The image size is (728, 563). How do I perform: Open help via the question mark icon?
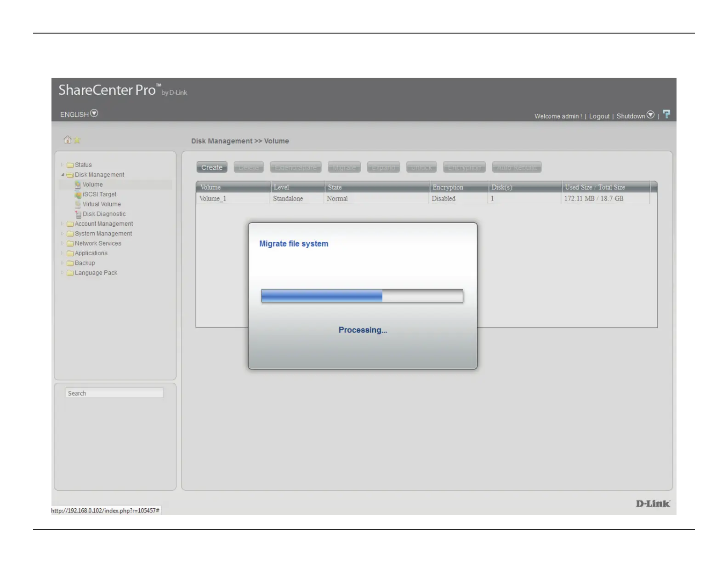point(666,115)
